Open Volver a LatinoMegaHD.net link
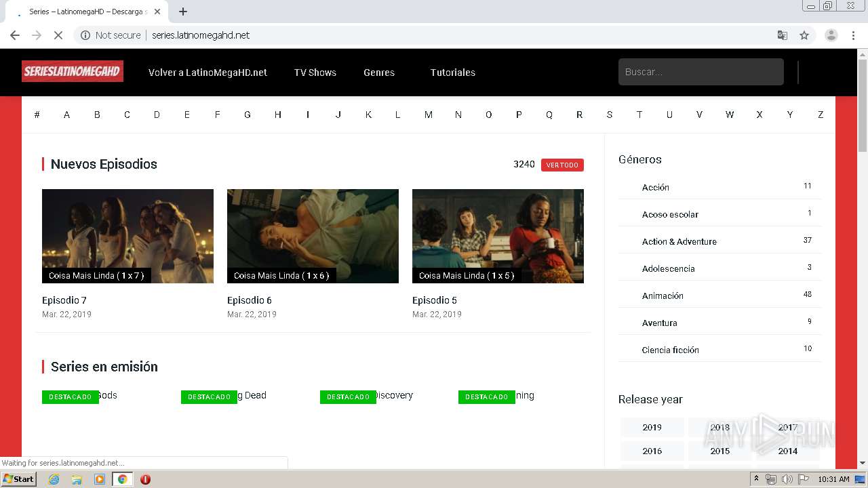The width and height of the screenshot is (868, 488). [x=208, y=73]
